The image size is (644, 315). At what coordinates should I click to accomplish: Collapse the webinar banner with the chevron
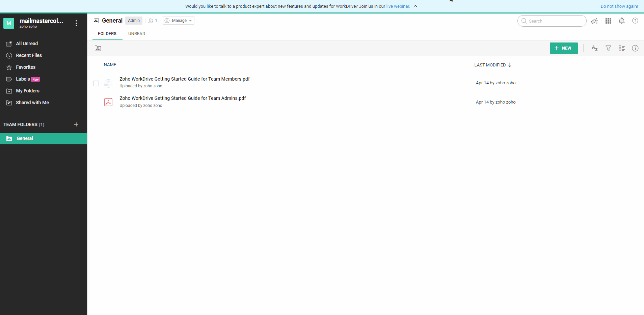pyautogui.click(x=415, y=6)
